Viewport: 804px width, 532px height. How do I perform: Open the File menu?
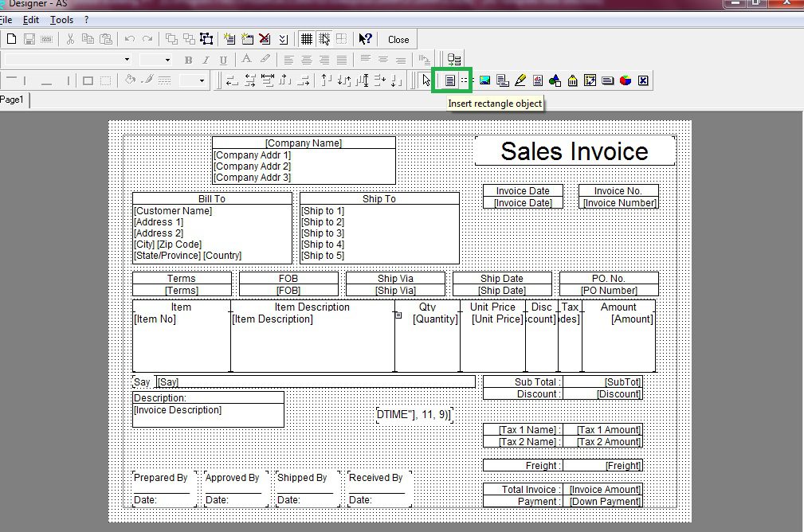tap(6, 20)
